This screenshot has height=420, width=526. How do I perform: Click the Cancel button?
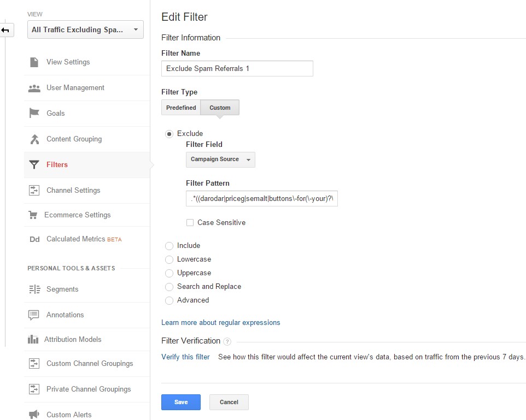(x=229, y=402)
